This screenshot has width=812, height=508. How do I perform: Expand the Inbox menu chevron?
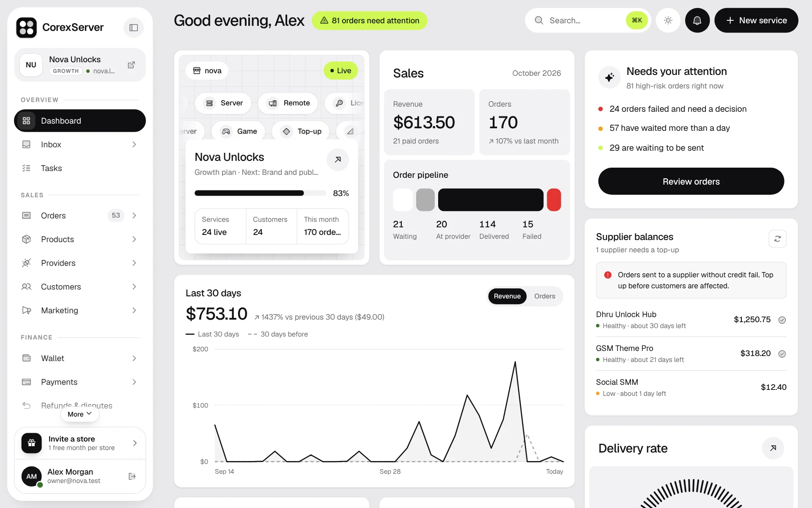pyautogui.click(x=134, y=144)
